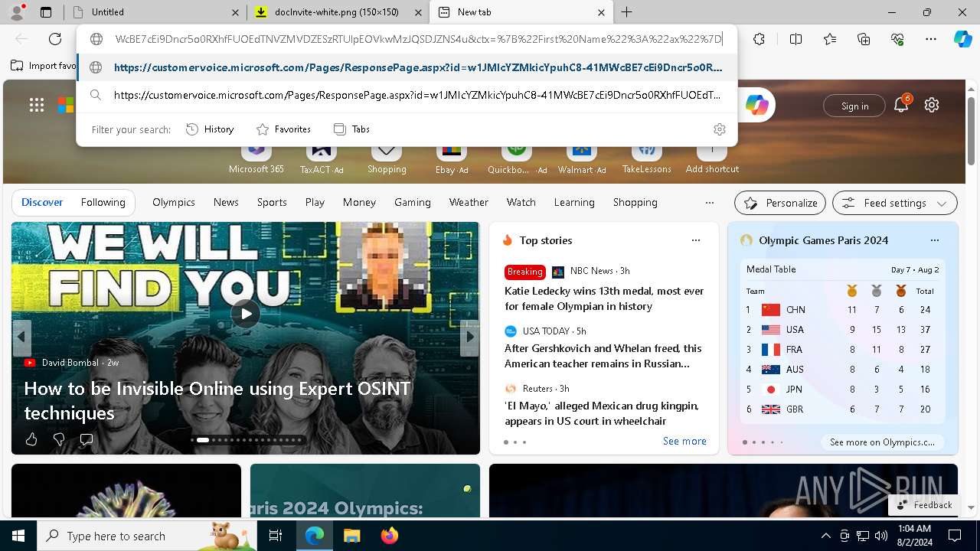Open Collections icon in toolbar
Screen dimensions: 980x551
[864, 39]
